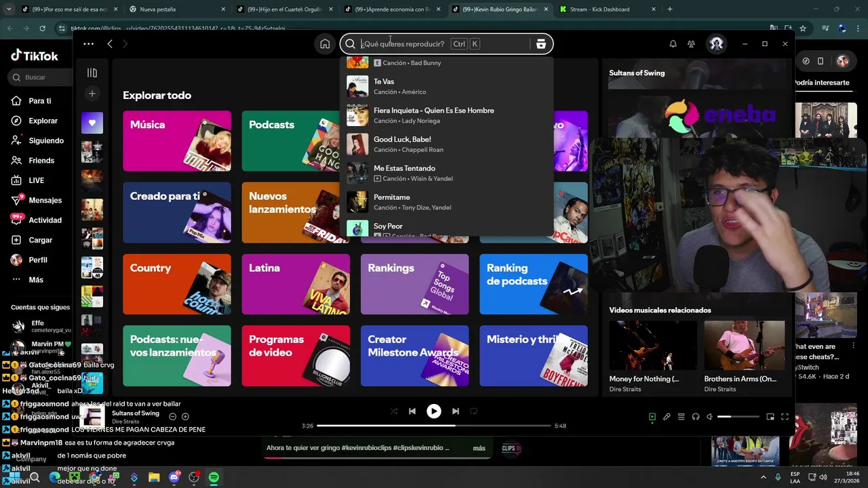Open the Creator Milestone Awards card
868x488 pixels.
click(x=414, y=355)
